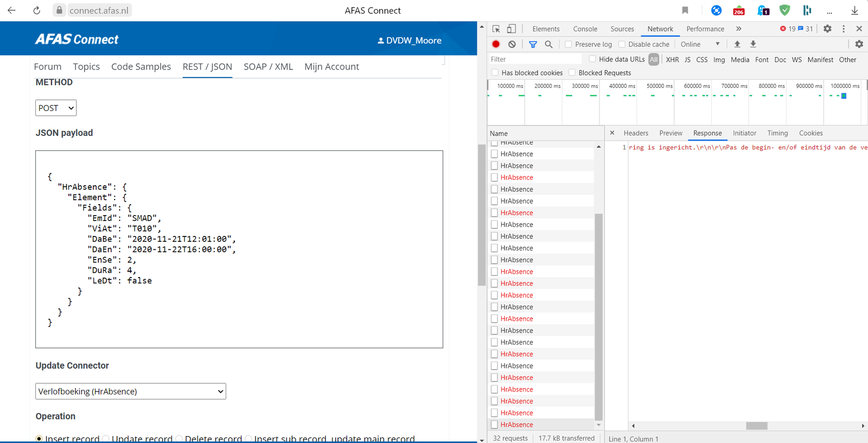Open the Timing tab of the request
The image size is (868, 443).
777,133
